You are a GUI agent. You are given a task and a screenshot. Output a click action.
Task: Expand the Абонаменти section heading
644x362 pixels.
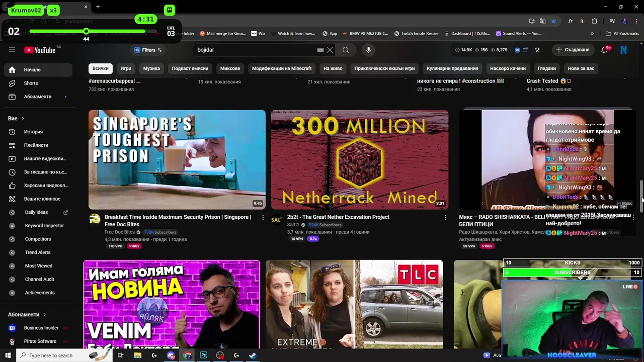pos(27,315)
